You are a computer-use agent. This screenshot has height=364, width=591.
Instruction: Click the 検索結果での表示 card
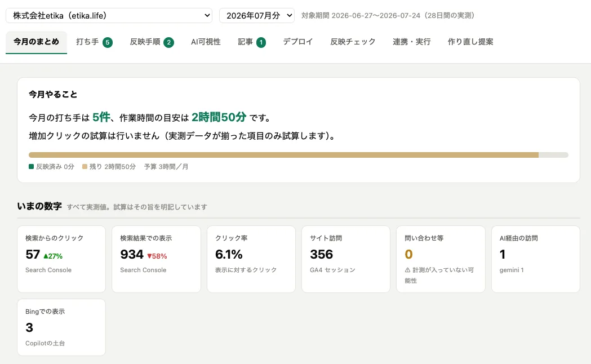pyautogui.click(x=156, y=259)
